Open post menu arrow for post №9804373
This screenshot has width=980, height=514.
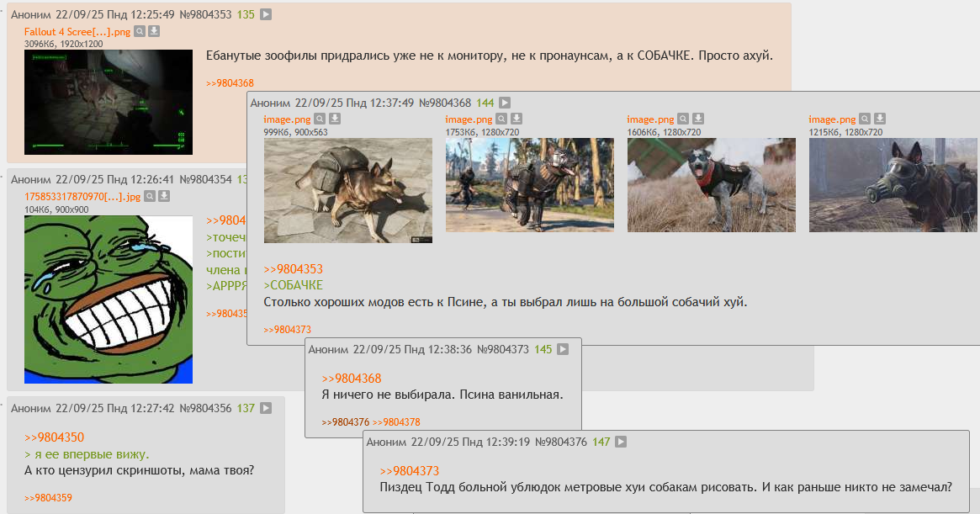(x=563, y=350)
